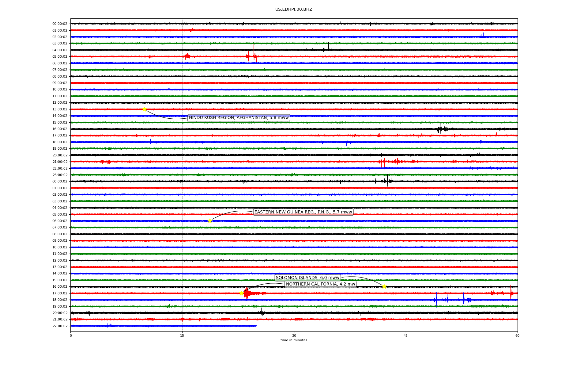The height and width of the screenshot is (368, 588).
Task: Click the end of the last blue trace
Action: pos(256,326)
